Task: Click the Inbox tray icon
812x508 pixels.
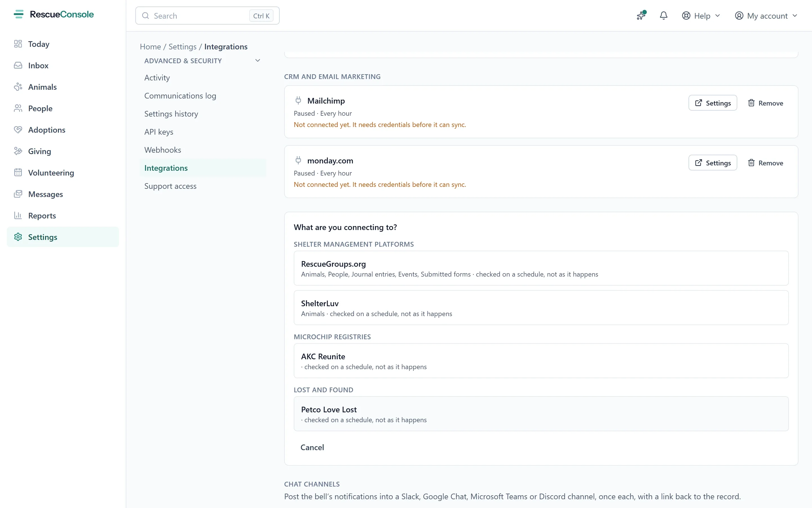Action: coord(18,65)
